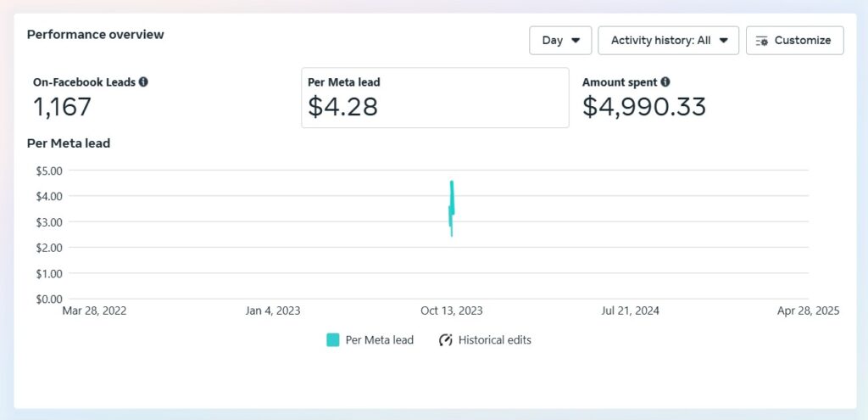Click the Activity history caret arrow
Screen dimensions: 868x420
click(723, 41)
